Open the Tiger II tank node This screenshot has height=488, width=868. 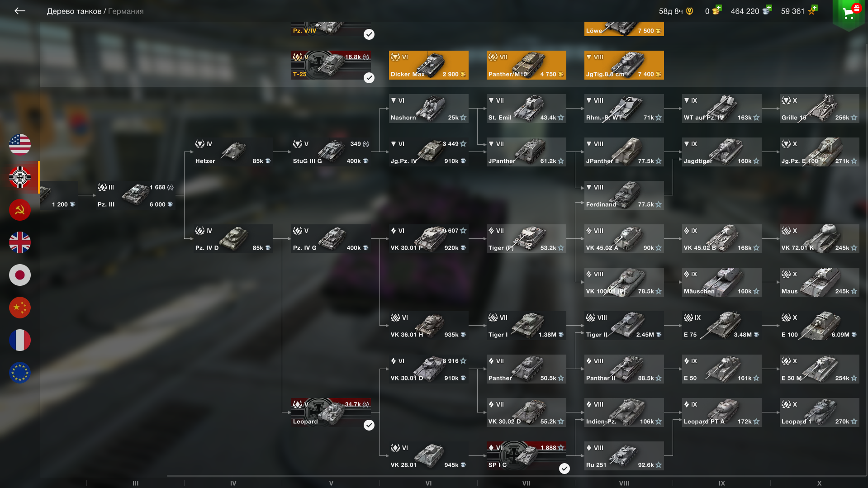(624, 326)
